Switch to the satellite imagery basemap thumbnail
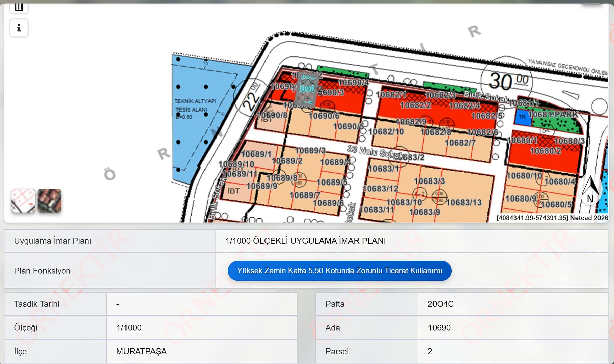Image resolution: width=614 pixels, height=364 pixels. coord(50,201)
